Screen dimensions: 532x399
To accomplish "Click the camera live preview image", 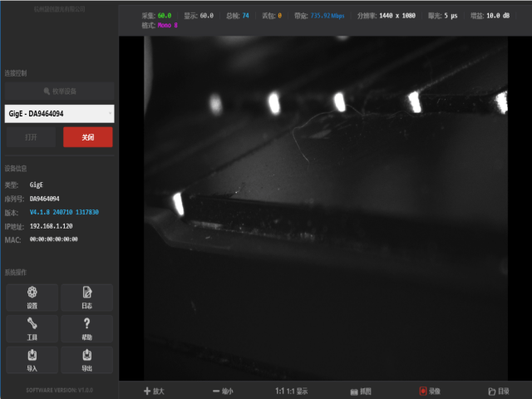I will pyautogui.click(x=324, y=208).
